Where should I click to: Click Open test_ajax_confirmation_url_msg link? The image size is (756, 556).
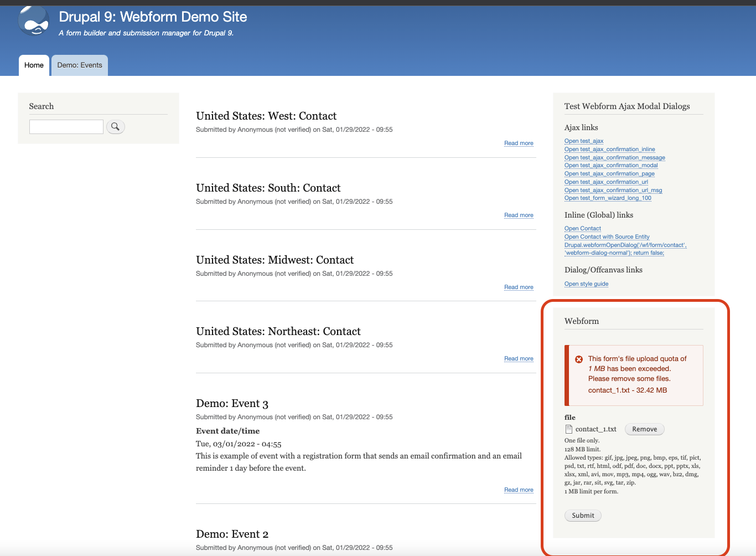pos(613,191)
